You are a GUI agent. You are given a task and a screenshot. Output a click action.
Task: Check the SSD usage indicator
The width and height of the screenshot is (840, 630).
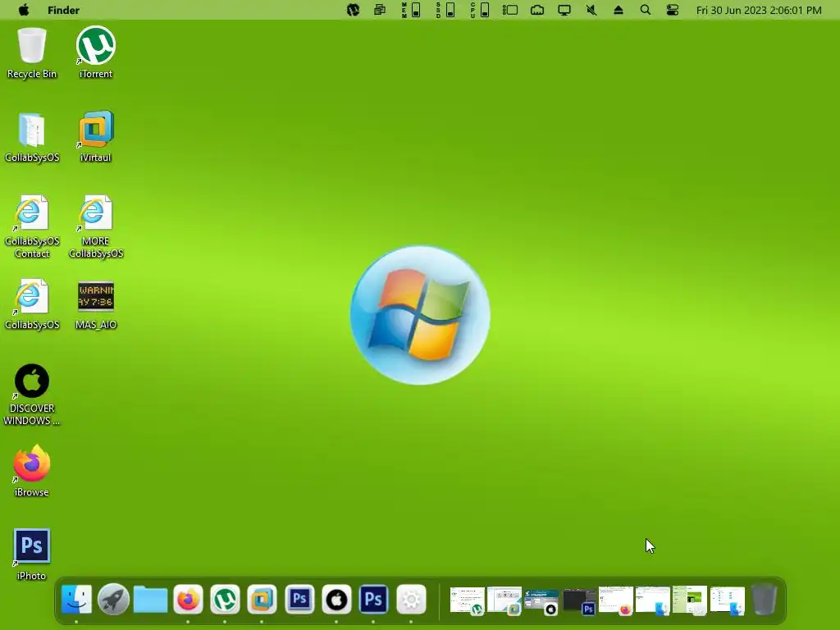point(445,10)
